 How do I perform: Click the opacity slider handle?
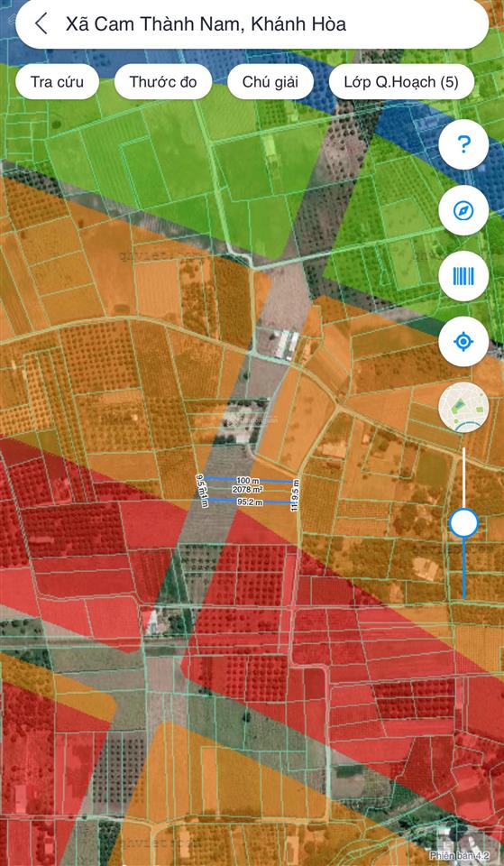463,523
